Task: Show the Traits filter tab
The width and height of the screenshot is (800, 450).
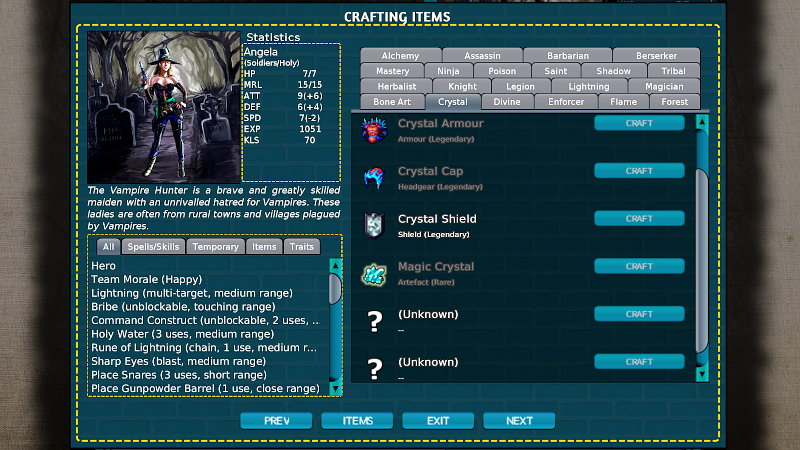Action: click(x=300, y=247)
